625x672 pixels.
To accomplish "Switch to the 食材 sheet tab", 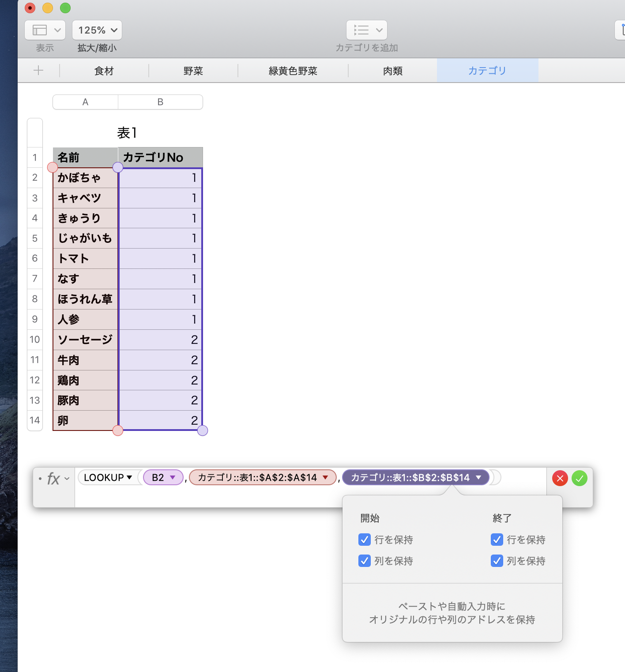I will point(104,71).
